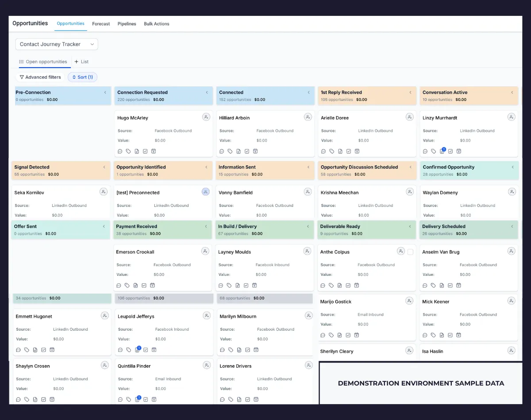Viewport: 531px width, 420px height.
Task: Click assign user icon on Marijo Gostick card
Action: (409, 301)
